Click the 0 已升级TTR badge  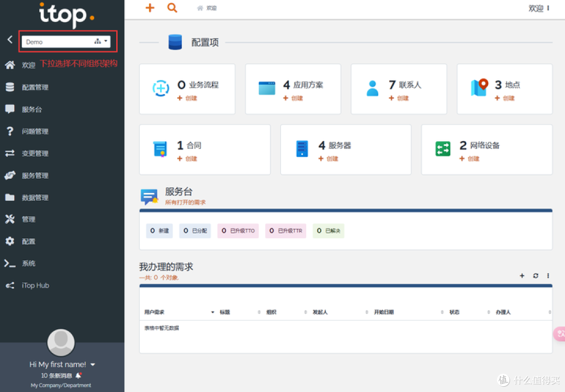click(x=286, y=230)
